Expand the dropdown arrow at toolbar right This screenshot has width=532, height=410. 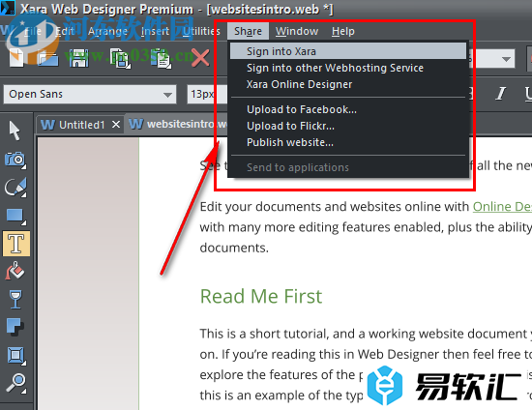[506, 59]
